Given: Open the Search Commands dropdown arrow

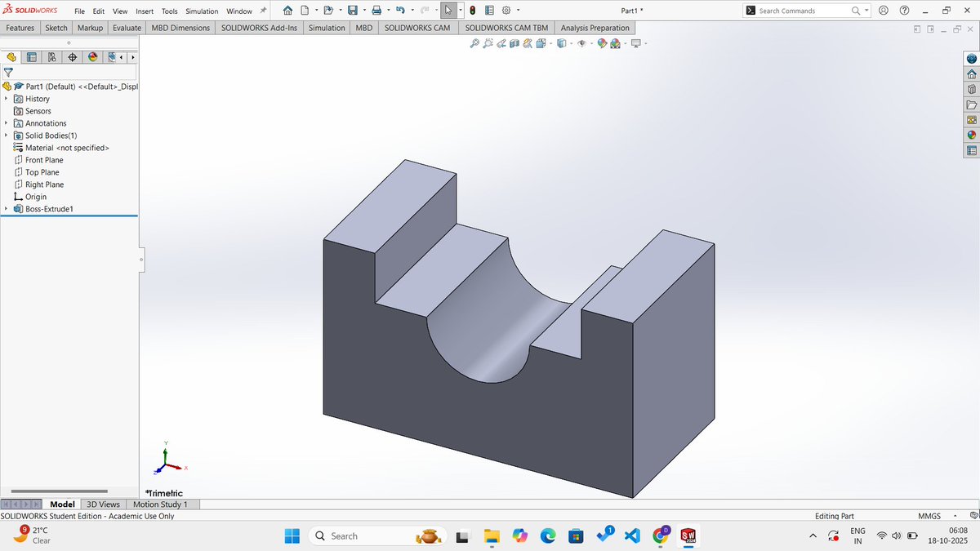Looking at the screenshot, I should point(867,11).
